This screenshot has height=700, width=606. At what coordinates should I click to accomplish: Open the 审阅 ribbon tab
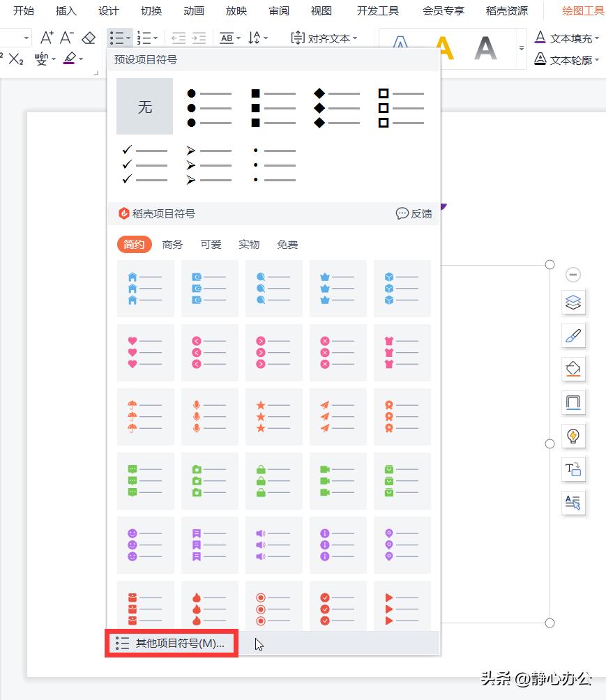pos(279,10)
